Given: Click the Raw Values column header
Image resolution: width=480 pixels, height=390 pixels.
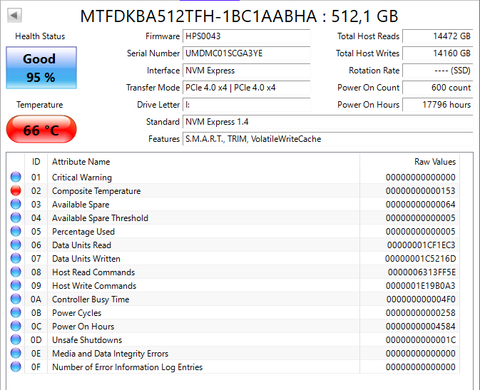Looking at the screenshot, I should tap(410, 162).
